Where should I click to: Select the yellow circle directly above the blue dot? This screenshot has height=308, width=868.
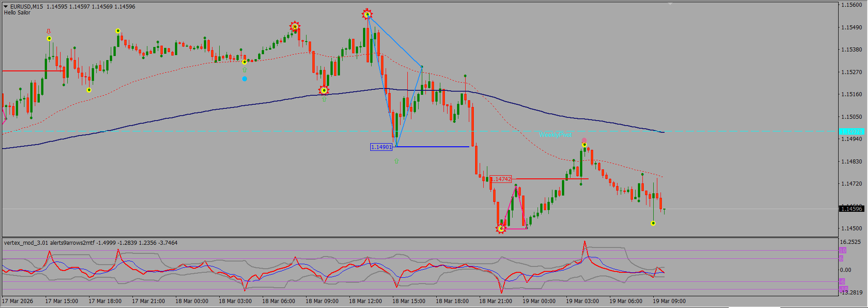point(245,62)
